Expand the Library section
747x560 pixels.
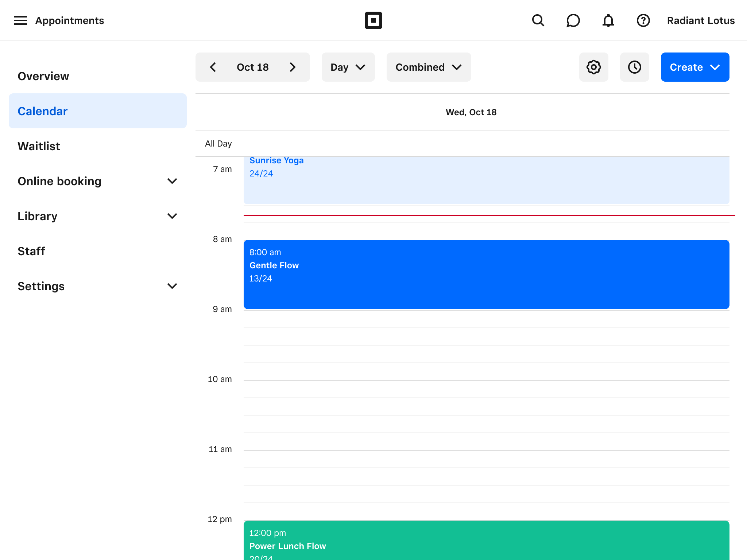(97, 216)
